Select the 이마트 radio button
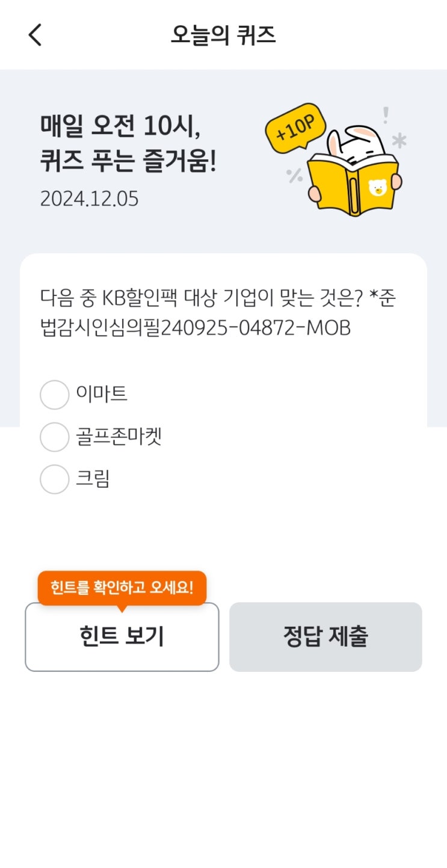Image resolution: width=447 pixels, height=868 pixels. point(54,395)
